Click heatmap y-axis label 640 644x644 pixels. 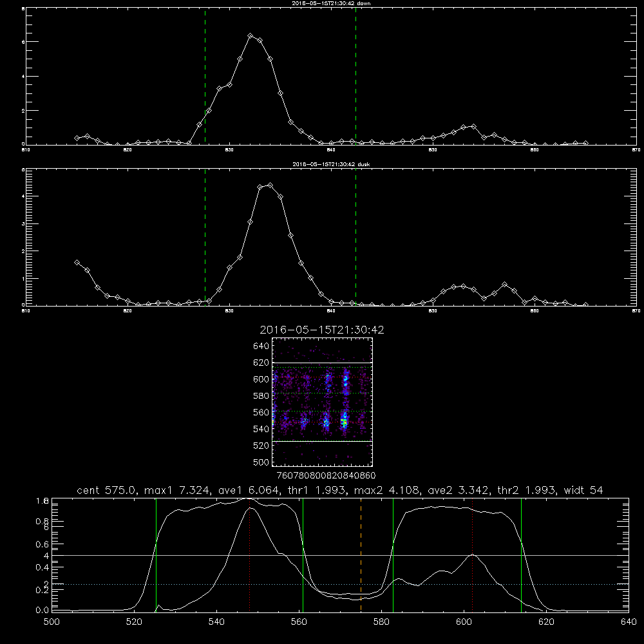tap(261, 346)
